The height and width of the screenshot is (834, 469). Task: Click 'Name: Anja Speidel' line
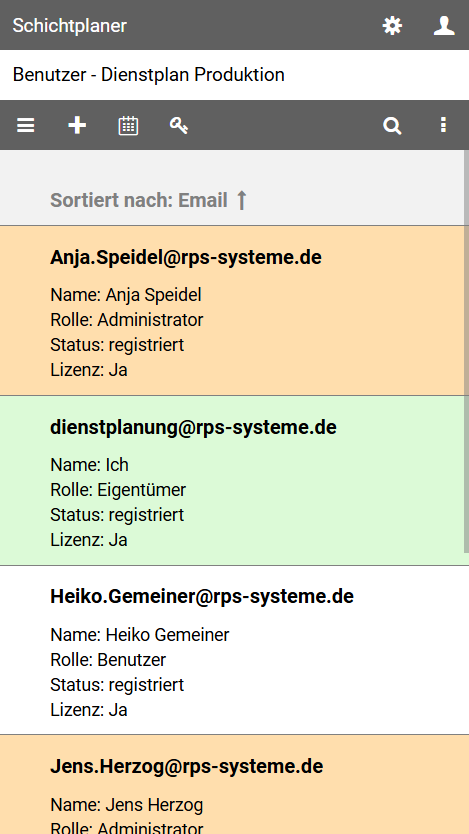pyautogui.click(x=126, y=295)
